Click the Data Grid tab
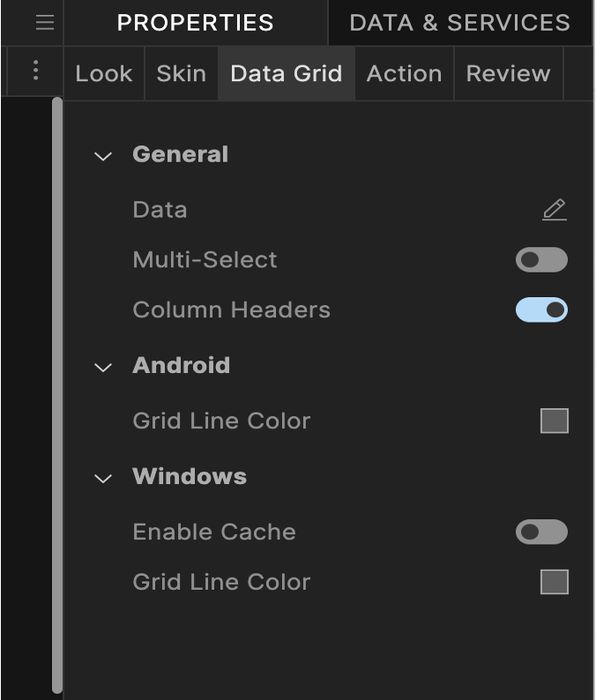 (286, 73)
